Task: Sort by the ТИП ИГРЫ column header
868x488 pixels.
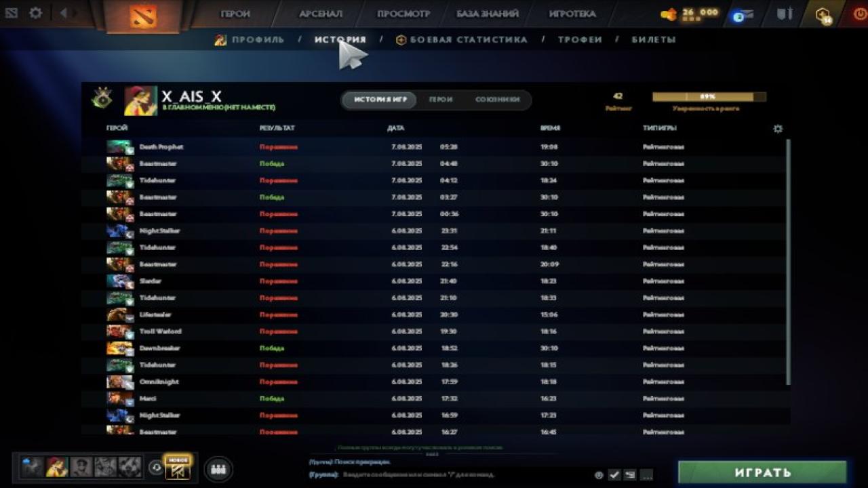Action: tap(660, 128)
